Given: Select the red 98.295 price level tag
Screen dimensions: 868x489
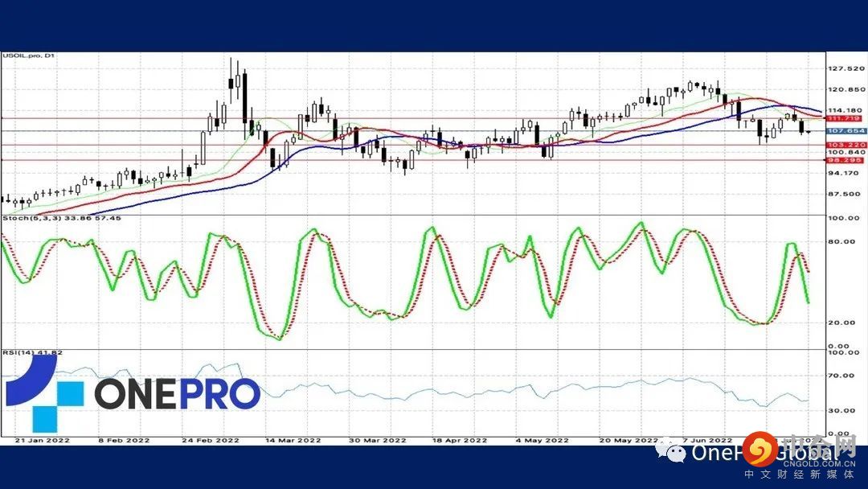Looking at the screenshot, I should point(844,160).
